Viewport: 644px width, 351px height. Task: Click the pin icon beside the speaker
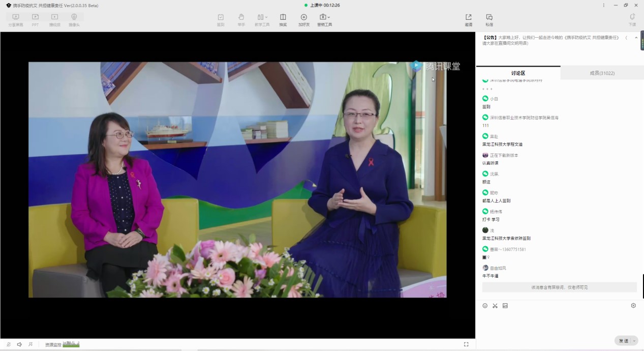point(30,344)
